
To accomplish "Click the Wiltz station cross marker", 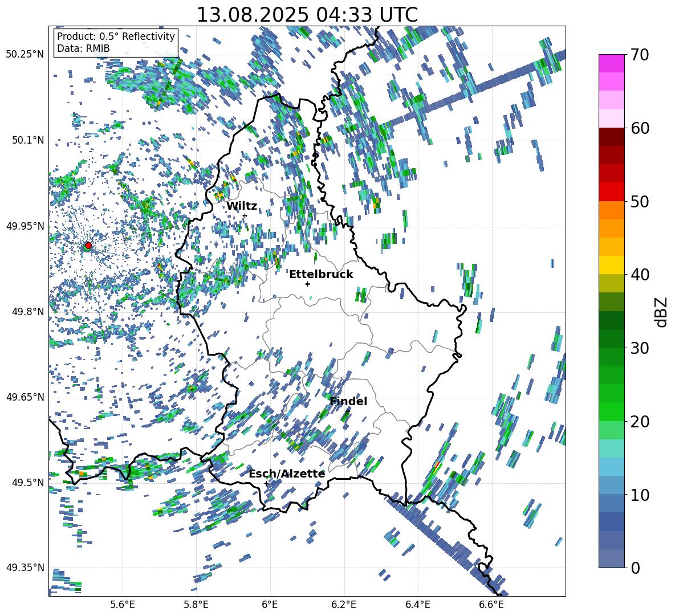I will [x=245, y=215].
